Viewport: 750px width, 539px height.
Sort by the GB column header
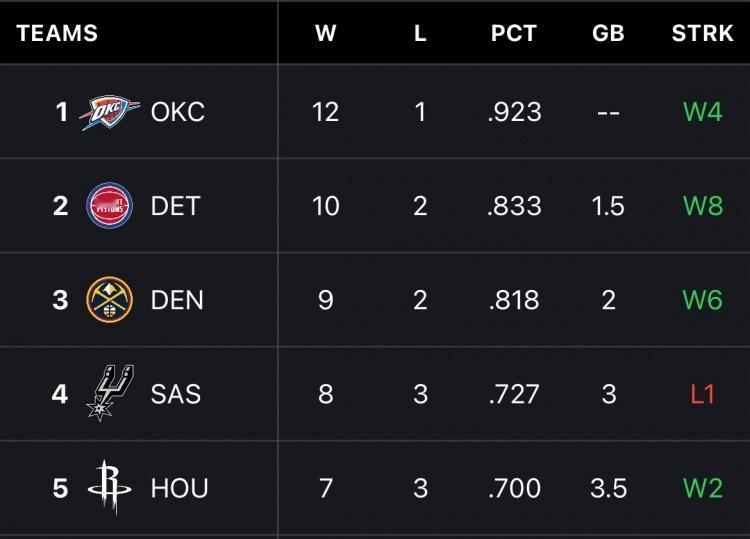pyautogui.click(x=608, y=33)
